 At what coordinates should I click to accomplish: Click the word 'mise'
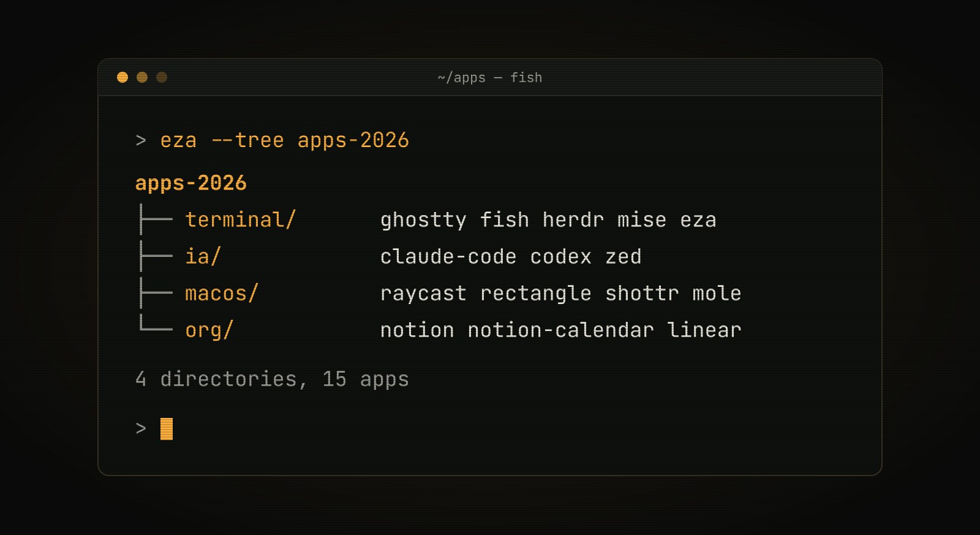coord(642,219)
